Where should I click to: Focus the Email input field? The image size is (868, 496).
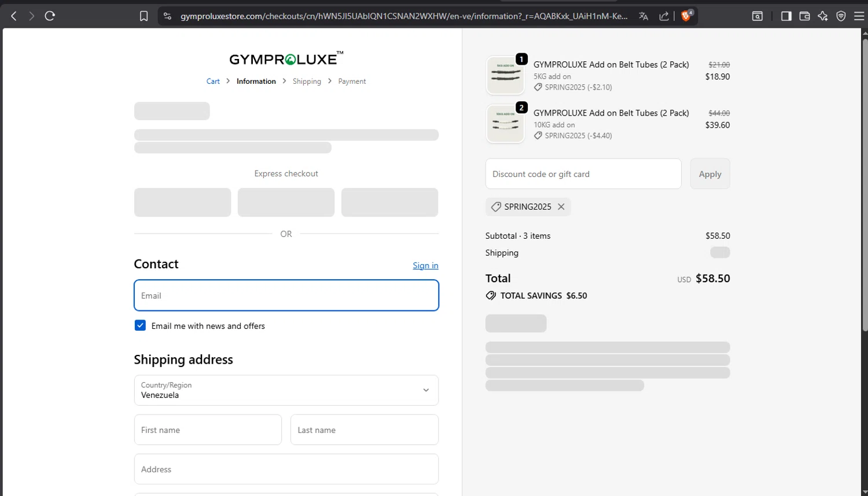(x=286, y=295)
